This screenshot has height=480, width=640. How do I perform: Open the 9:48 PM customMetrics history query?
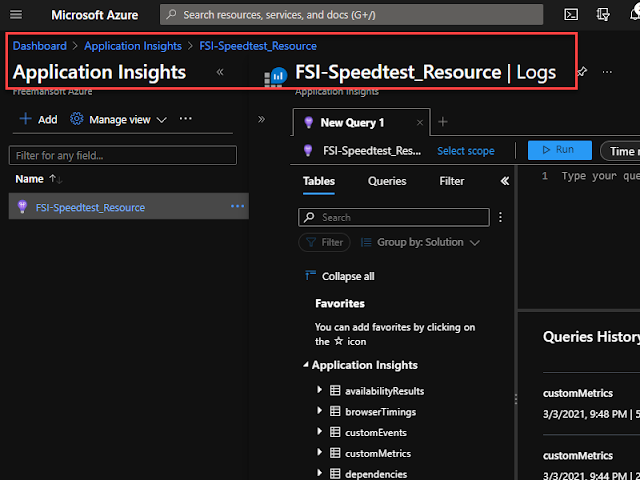pos(591,404)
